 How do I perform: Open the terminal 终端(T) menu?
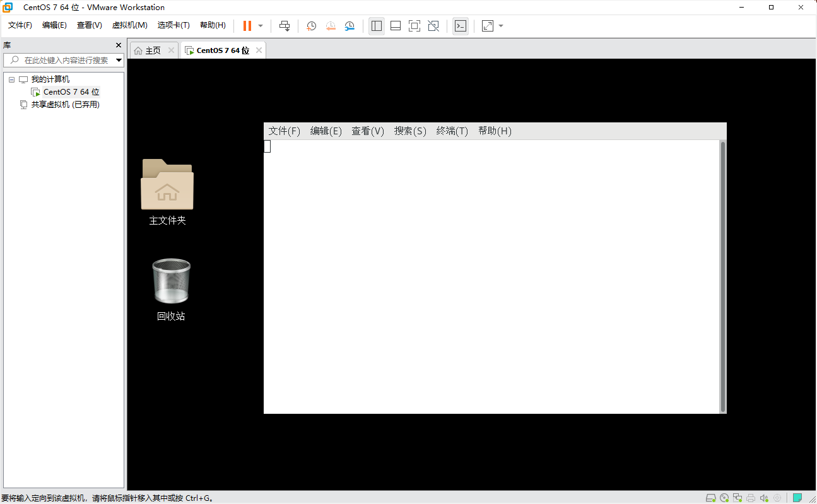click(452, 131)
